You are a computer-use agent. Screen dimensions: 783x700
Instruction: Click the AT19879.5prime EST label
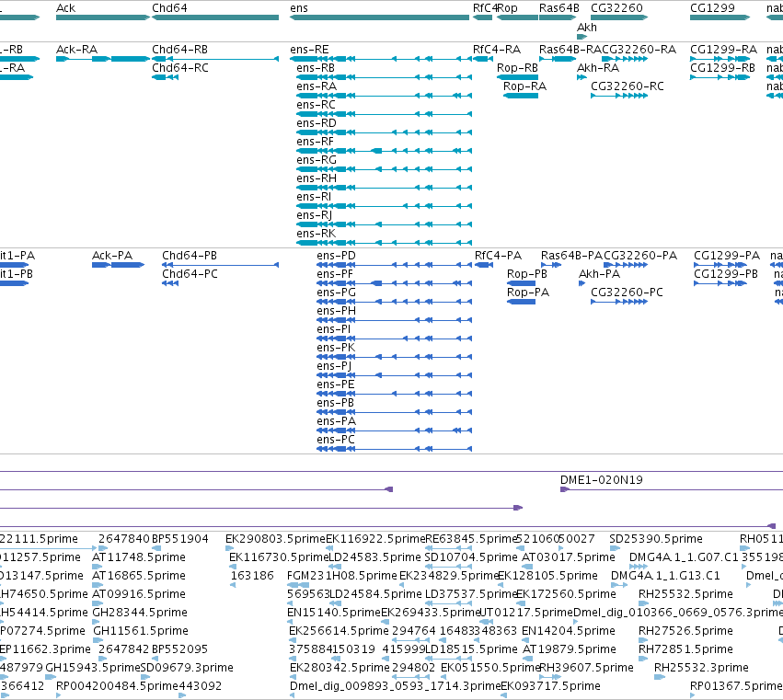[x=569, y=649]
